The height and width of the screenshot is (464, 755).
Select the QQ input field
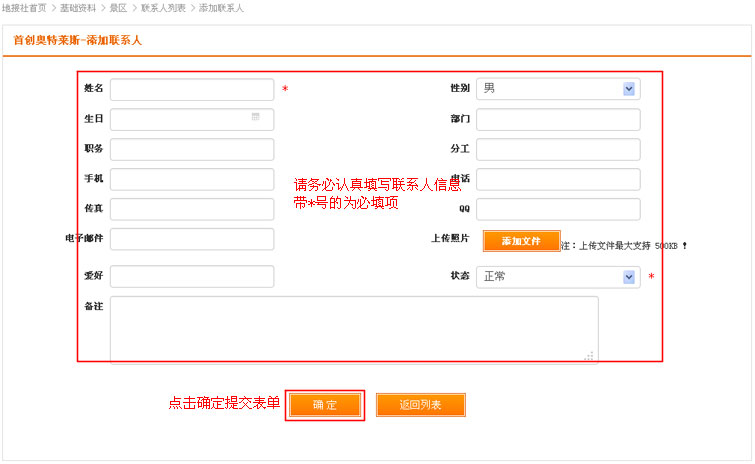pos(558,209)
